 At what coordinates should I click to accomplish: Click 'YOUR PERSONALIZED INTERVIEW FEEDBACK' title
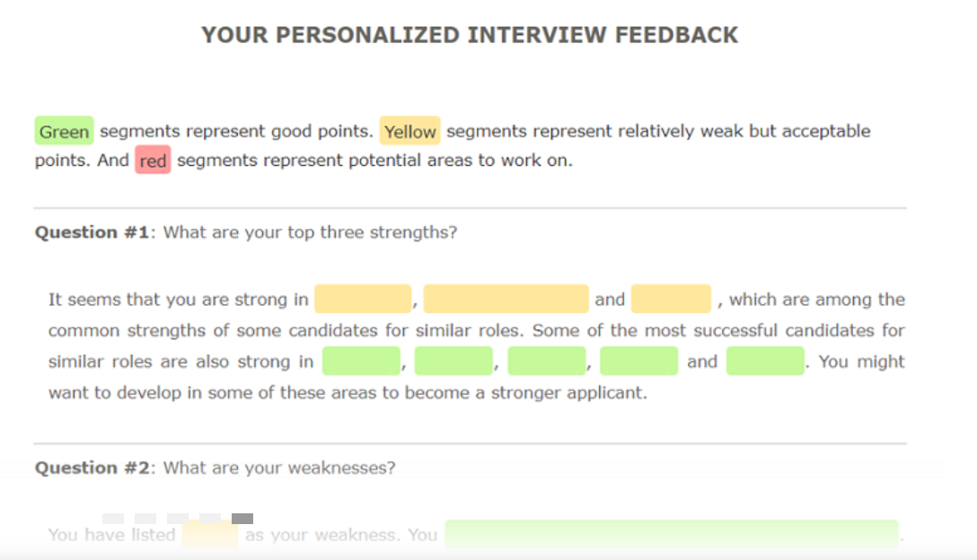click(x=470, y=35)
